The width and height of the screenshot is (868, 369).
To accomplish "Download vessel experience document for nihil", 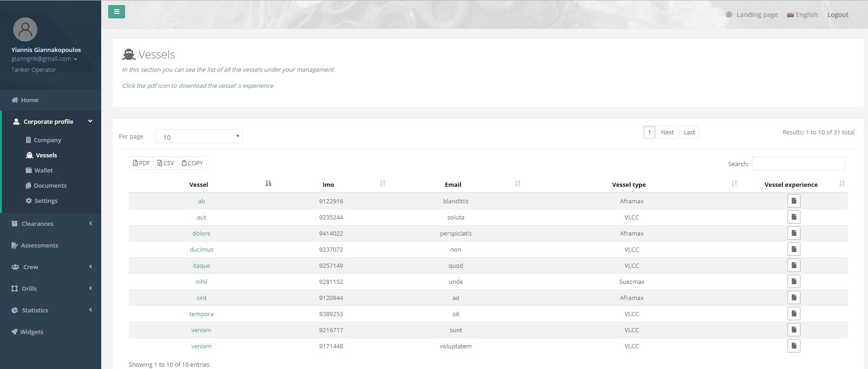I will point(793,282).
